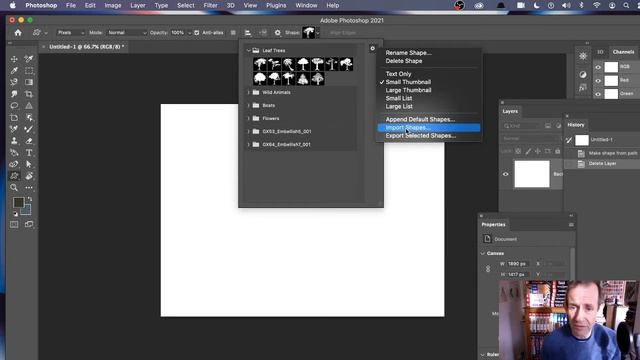Switch to the Channels tab
The height and width of the screenshot is (360, 640).
tap(623, 52)
